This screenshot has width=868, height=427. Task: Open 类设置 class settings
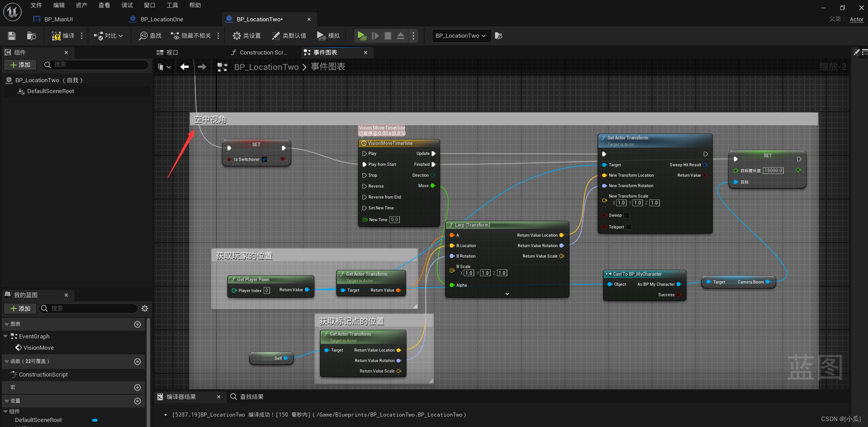point(247,36)
